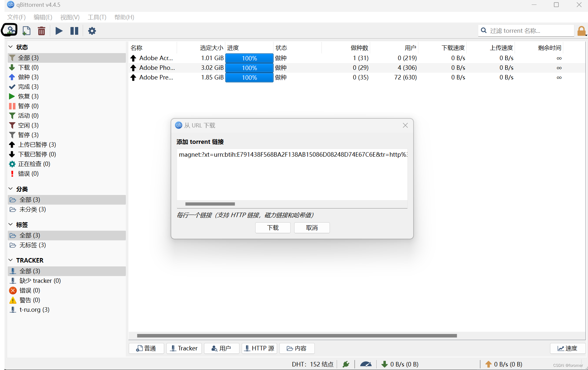Viewport: 588px width, 370px height.
Task: Click the 取消 button in the dialog
Action: pyautogui.click(x=311, y=228)
